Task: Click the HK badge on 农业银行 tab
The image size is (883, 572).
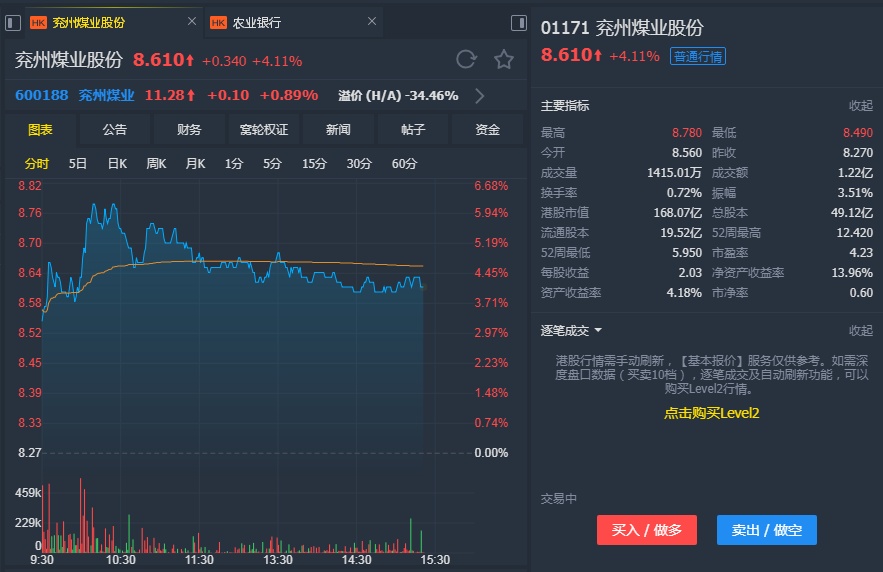Action: (218, 22)
